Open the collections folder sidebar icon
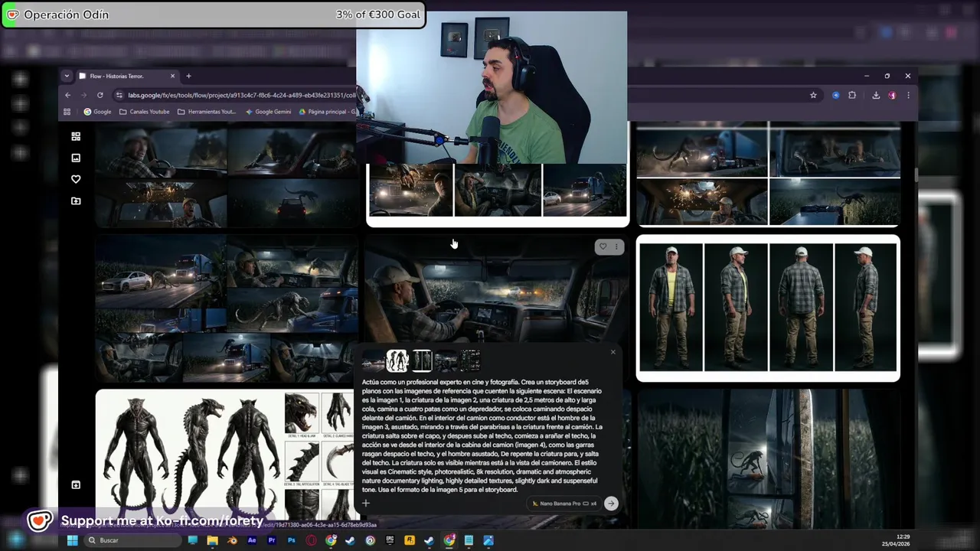Screen dimensions: 980x551 pos(76,201)
